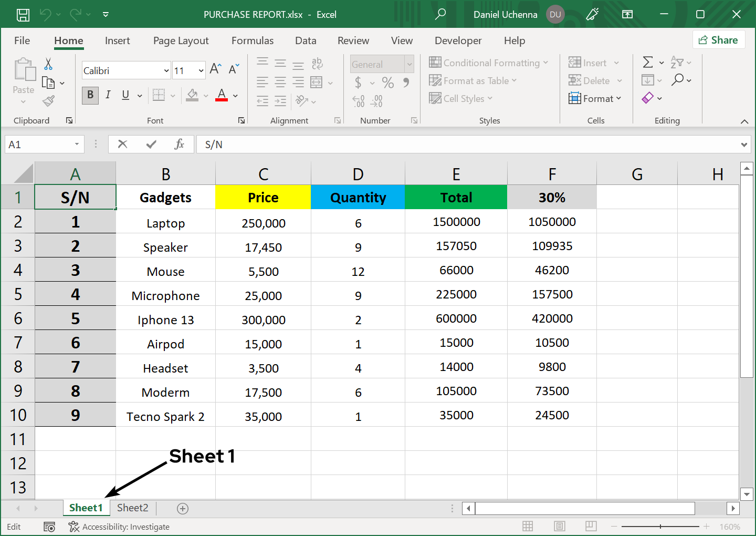Select the Wrap Text alignment icon
This screenshot has height=536, width=756.
tap(317, 63)
